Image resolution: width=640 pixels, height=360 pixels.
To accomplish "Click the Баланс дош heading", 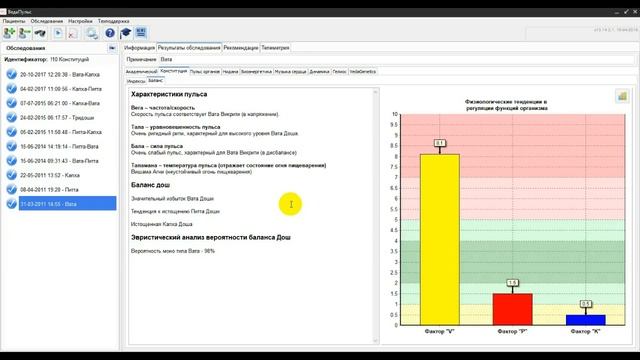I will 150,185.
